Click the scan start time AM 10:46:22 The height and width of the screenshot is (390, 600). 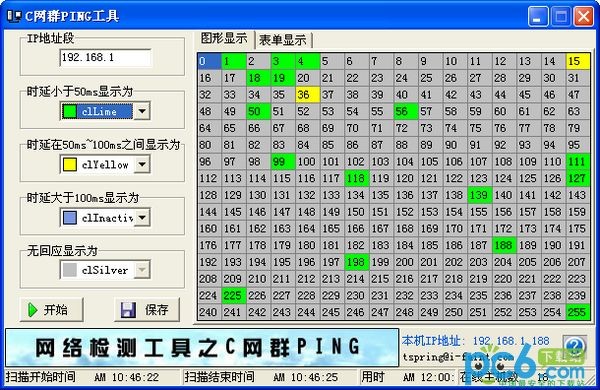coord(127,377)
